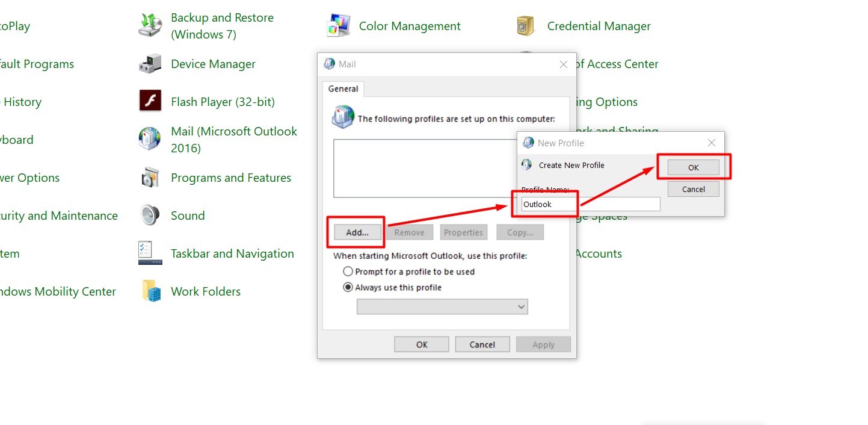Click Cancel in the New Profile dialog

pyautogui.click(x=694, y=189)
